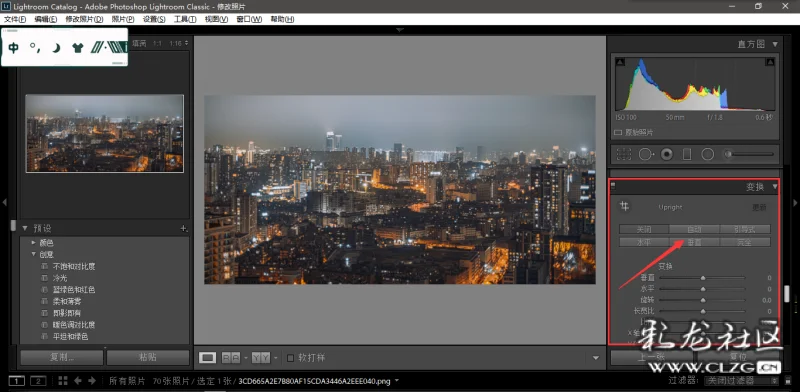Set navigator zoom to 1:1
The image size is (800, 392).
[157, 43]
